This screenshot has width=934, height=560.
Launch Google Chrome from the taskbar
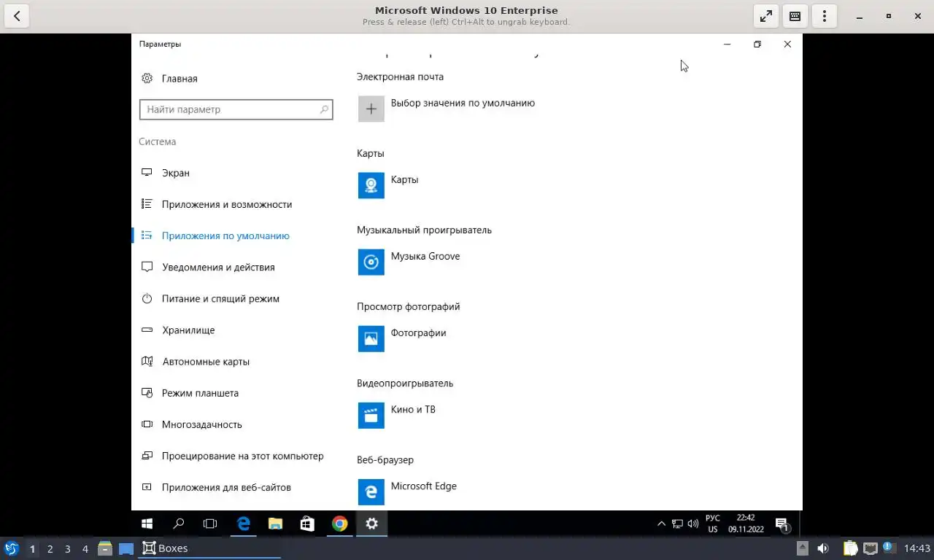point(339,524)
